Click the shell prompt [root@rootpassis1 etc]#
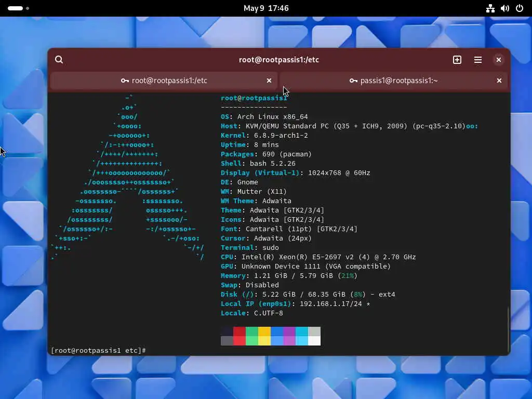Viewport: 532px width, 399px height. pos(98,351)
